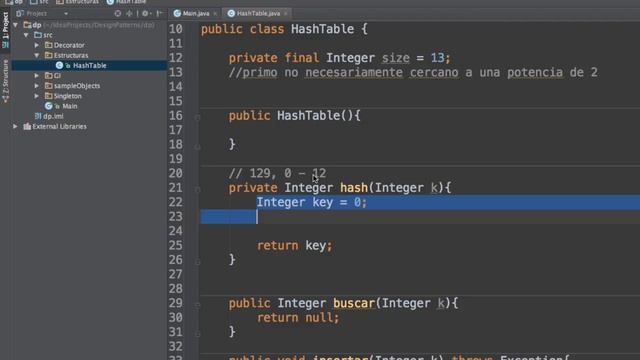Click the External Libraries label

(59, 127)
